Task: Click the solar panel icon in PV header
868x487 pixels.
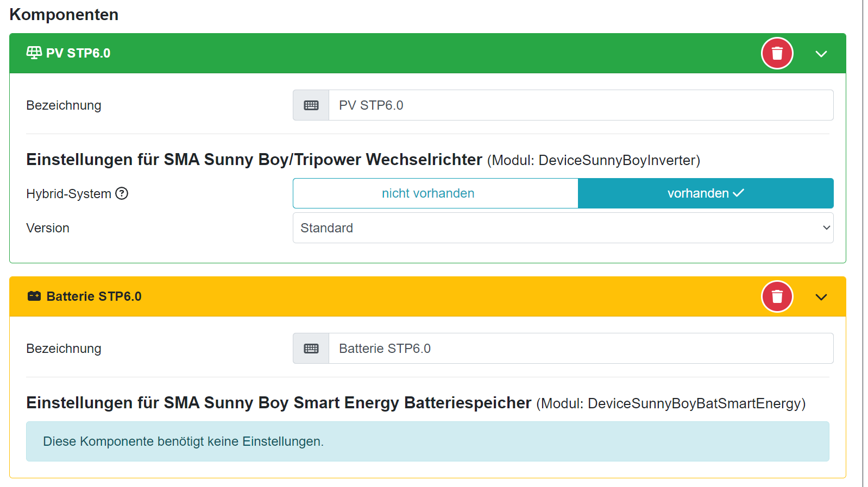Action: pyautogui.click(x=34, y=53)
